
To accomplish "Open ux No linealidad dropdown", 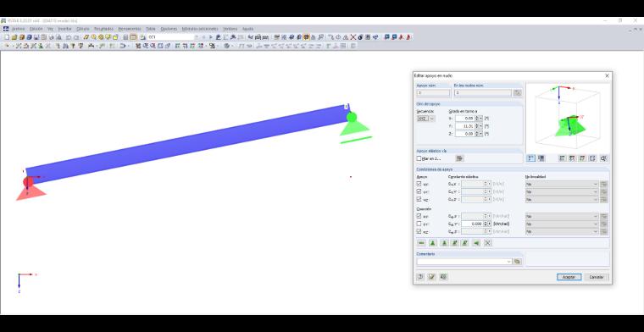I will pos(562,184).
